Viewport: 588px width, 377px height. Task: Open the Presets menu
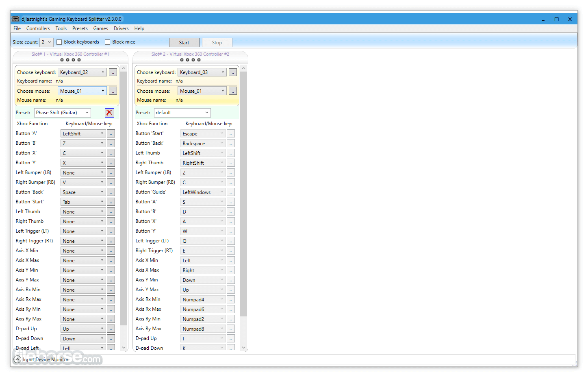tap(80, 28)
